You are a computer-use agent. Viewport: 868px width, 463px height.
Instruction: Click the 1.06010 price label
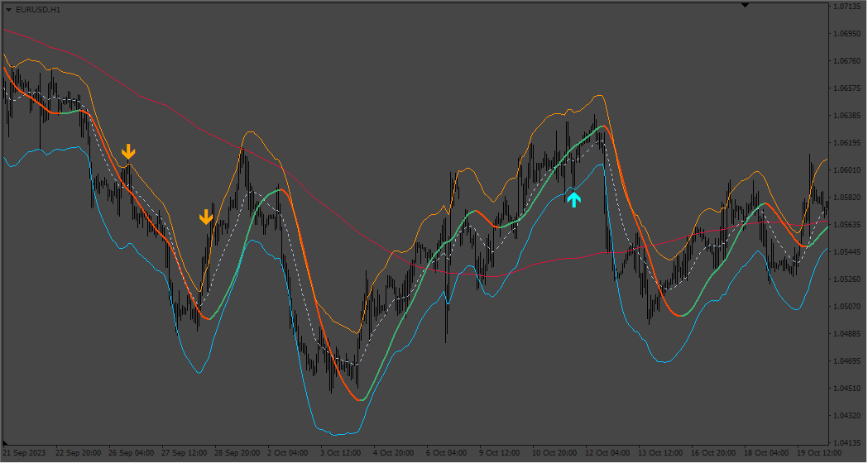click(847, 169)
